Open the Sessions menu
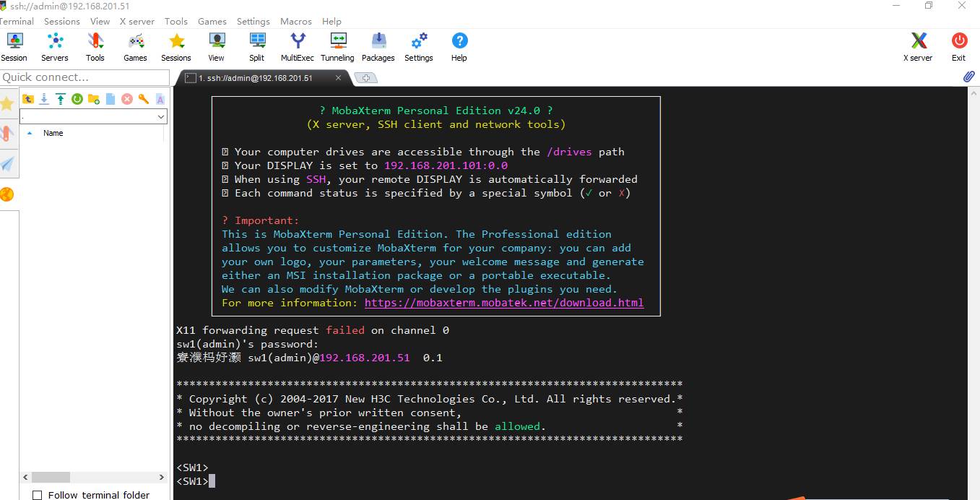The image size is (980, 500). point(62,21)
